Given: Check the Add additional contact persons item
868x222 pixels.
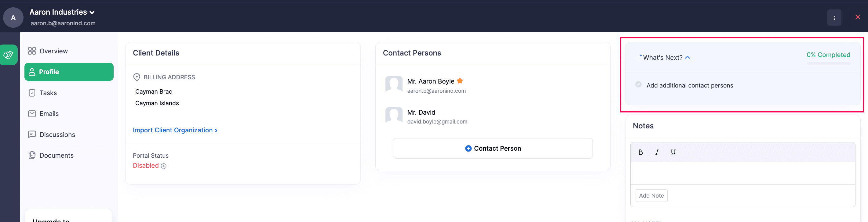Looking at the screenshot, I should [x=638, y=85].
